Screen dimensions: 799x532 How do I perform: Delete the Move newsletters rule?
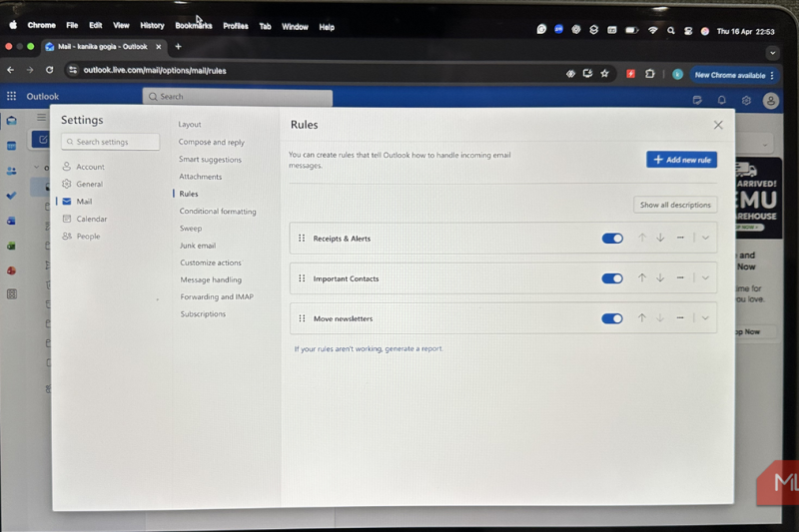pyautogui.click(x=680, y=317)
